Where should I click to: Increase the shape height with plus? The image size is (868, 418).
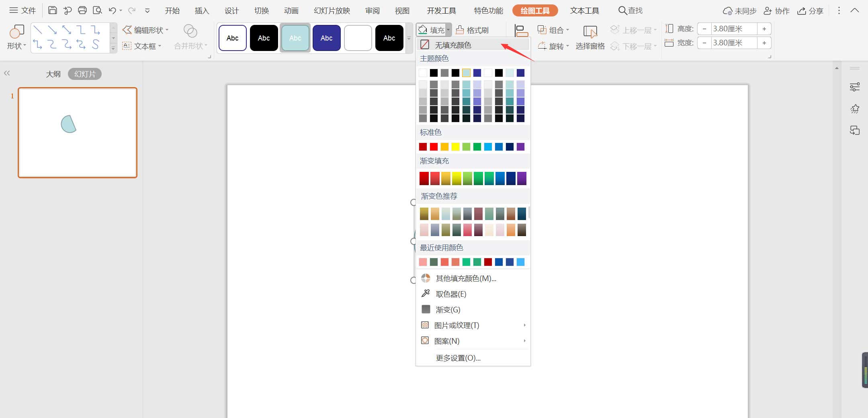764,29
